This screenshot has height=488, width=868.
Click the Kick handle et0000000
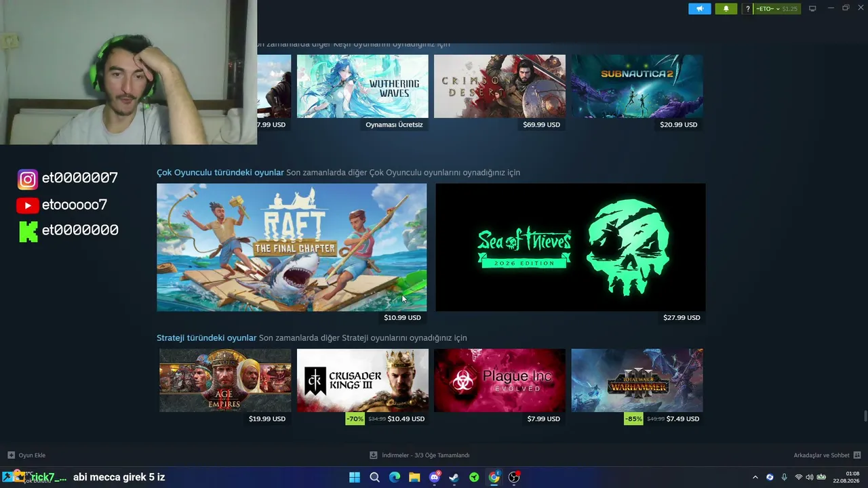coord(80,230)
